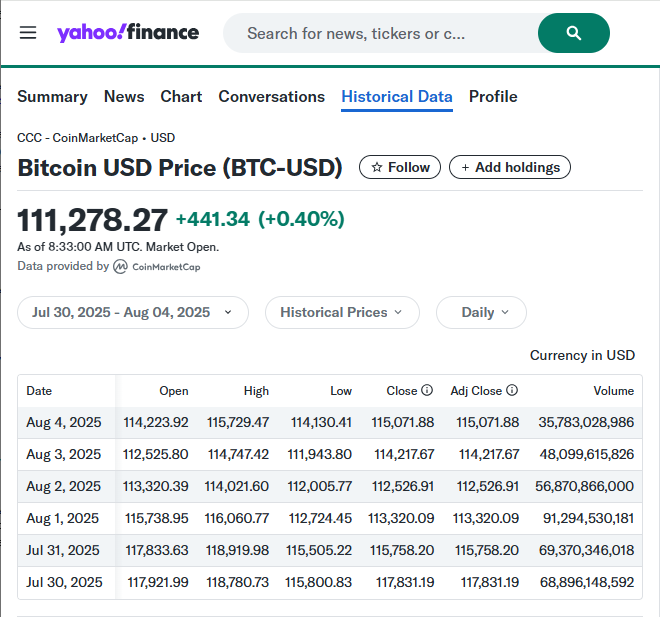Viewport: 660px width, 617px height.
Task: Click high value 116,060.77
Action: [x=237, y=518]
